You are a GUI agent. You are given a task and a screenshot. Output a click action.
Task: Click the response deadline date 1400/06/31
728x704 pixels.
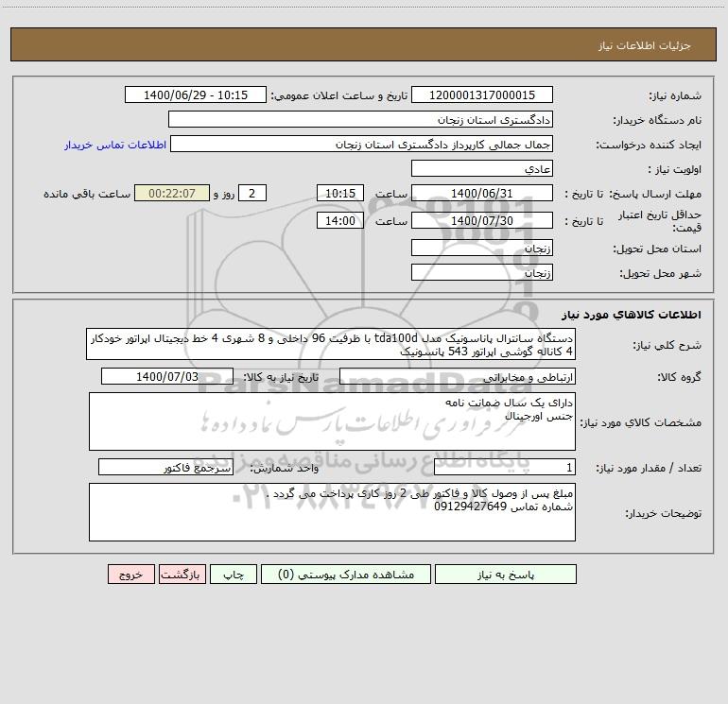click(482, 194)
